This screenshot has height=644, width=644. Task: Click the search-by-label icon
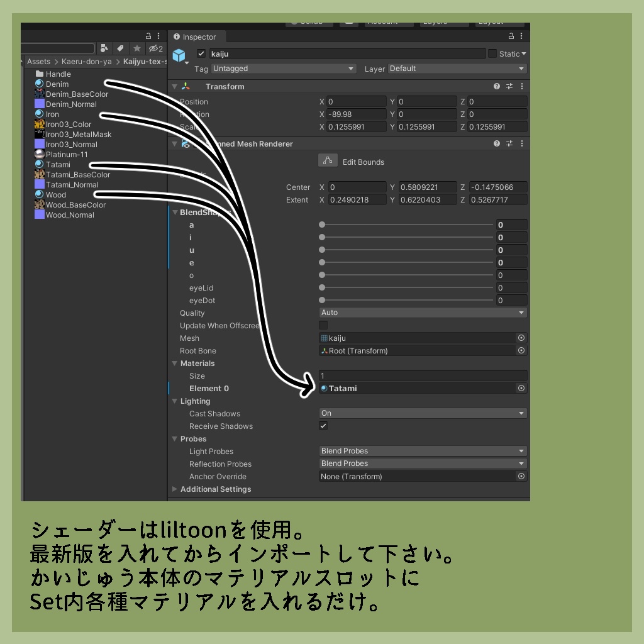[x=119, y=48]
